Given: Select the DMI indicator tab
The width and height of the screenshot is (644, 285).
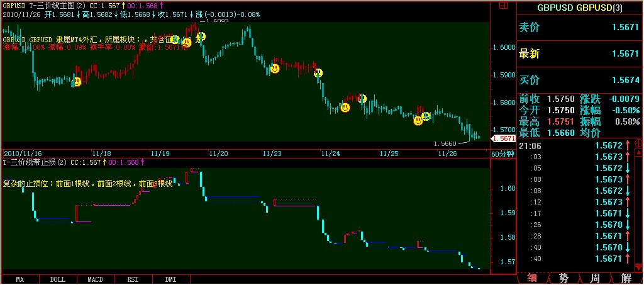Looking at the screenshot, I should 170,280.
